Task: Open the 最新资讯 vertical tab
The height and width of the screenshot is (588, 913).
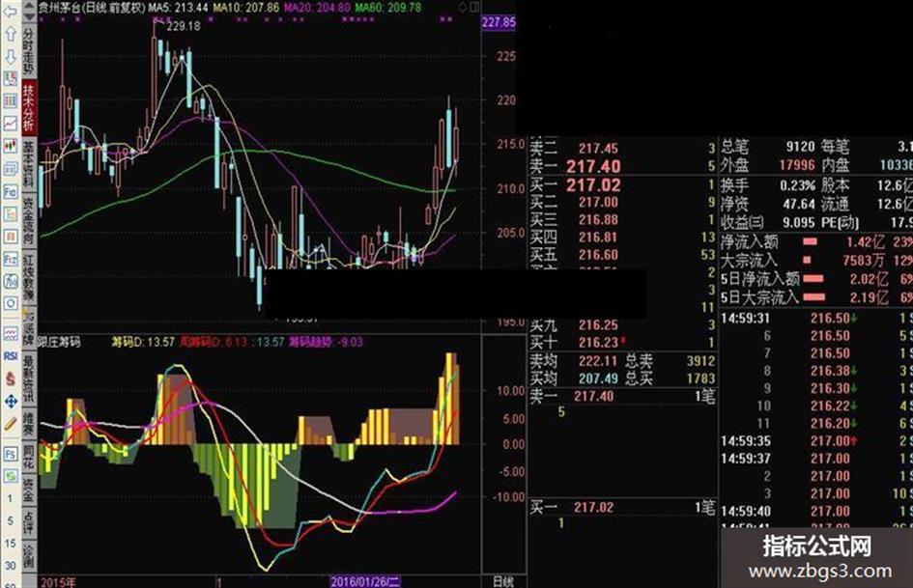Action: click(x=29, y=379)
